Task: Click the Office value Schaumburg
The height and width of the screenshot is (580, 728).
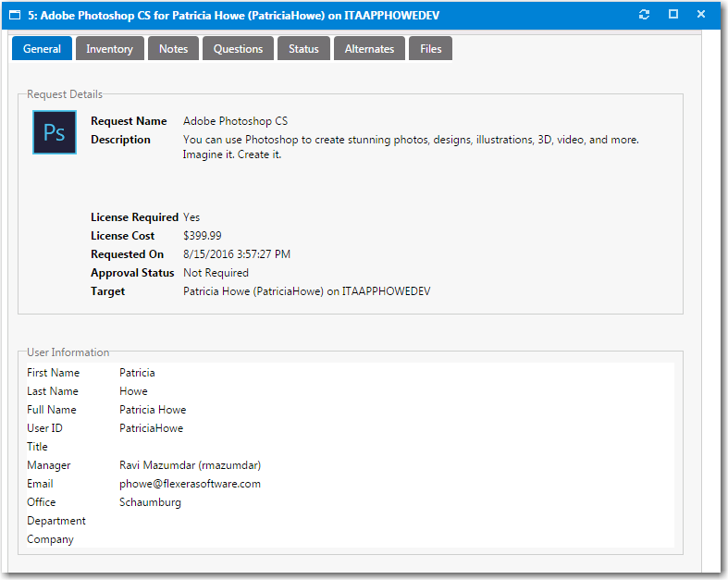Action: coord(150,502)
